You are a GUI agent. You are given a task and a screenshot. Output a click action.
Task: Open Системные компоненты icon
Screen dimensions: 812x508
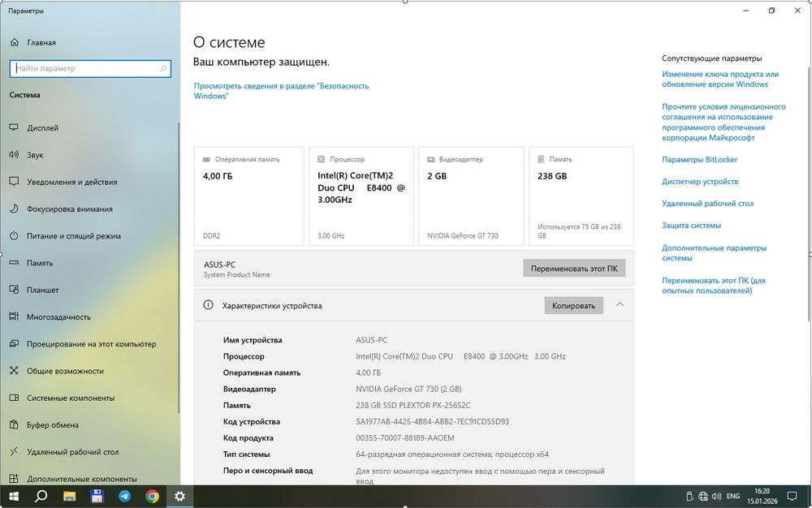click(x=15, y=398)
